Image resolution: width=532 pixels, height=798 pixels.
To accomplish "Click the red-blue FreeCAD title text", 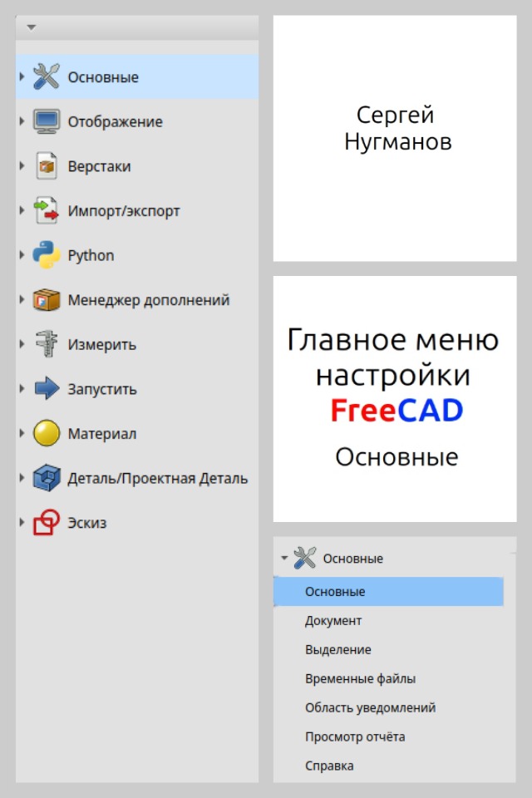I will coord(397,410).
